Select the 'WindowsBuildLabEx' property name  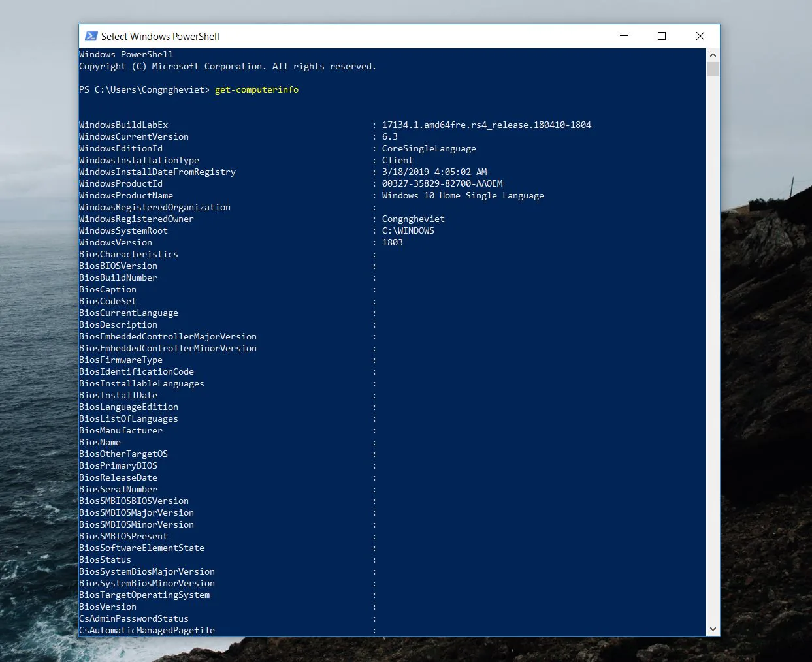coord(123,125)
